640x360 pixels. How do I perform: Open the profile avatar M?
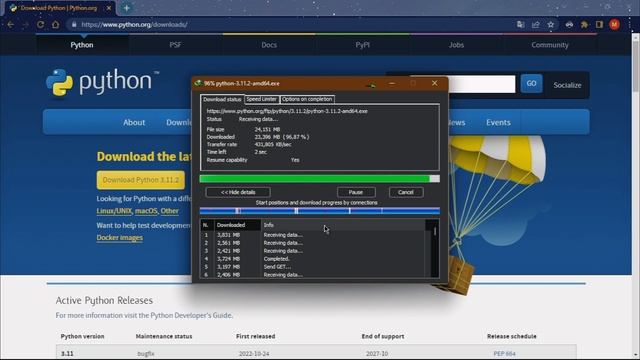[614, 24]
